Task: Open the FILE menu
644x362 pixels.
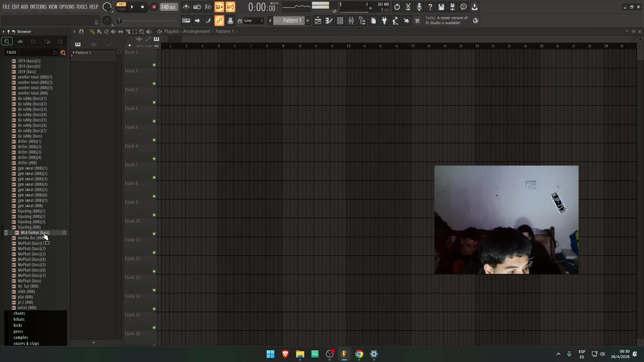Action: [6, 7]
